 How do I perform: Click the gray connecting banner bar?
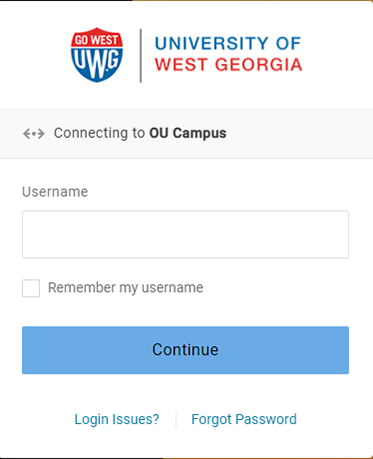[186, 134]
